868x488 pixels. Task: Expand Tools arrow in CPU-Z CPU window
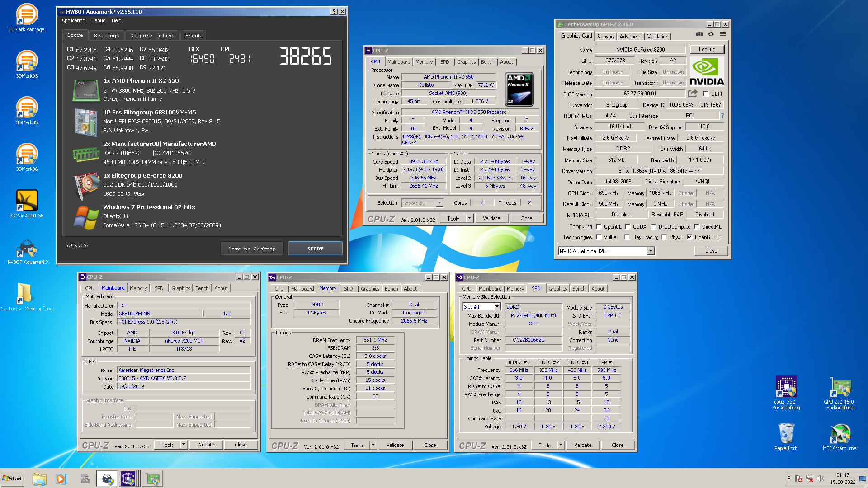point(469,219)
